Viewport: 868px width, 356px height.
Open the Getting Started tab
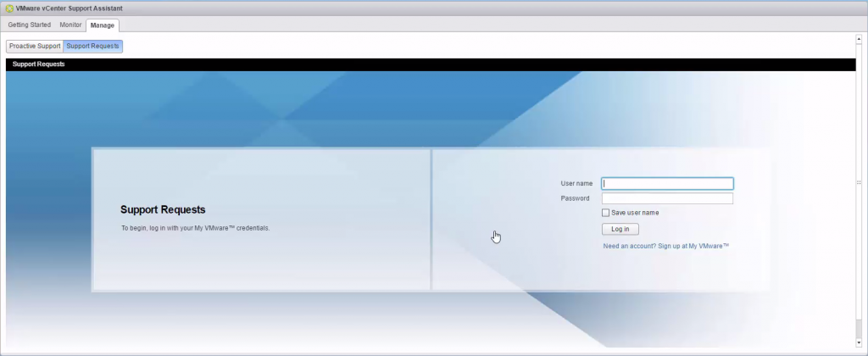30,25
